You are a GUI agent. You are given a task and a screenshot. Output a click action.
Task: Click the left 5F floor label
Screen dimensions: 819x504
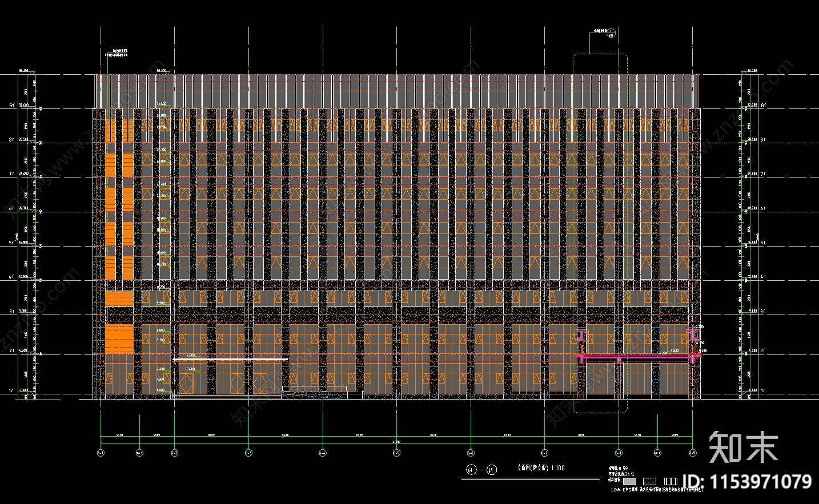point(11,243)
